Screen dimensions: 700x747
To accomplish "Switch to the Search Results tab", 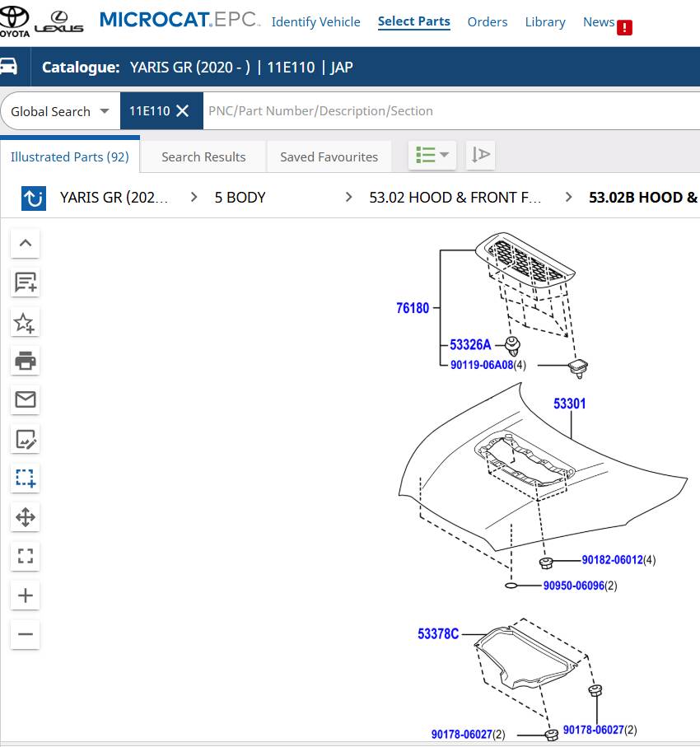I will point(203,156).
